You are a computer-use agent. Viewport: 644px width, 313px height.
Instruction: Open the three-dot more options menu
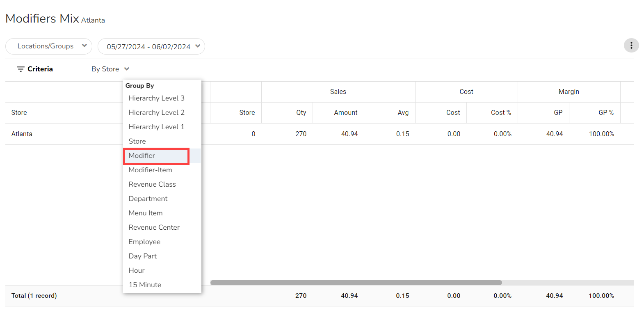pyautogui.click(x=631, y=46)
